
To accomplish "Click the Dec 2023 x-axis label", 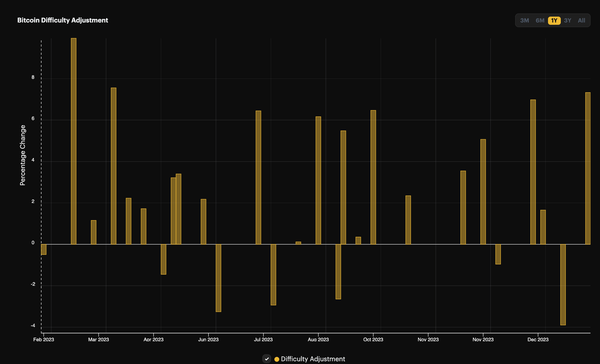I will click(x=538, y=339).
